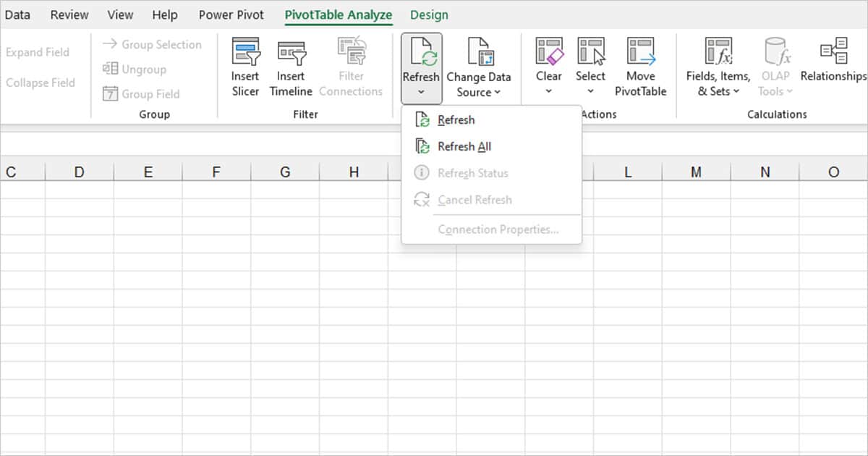Viewport: 868px width, 456px height.
Task: Open the Power Pivot ribbon tab
Action: click(x=231, y=14)
